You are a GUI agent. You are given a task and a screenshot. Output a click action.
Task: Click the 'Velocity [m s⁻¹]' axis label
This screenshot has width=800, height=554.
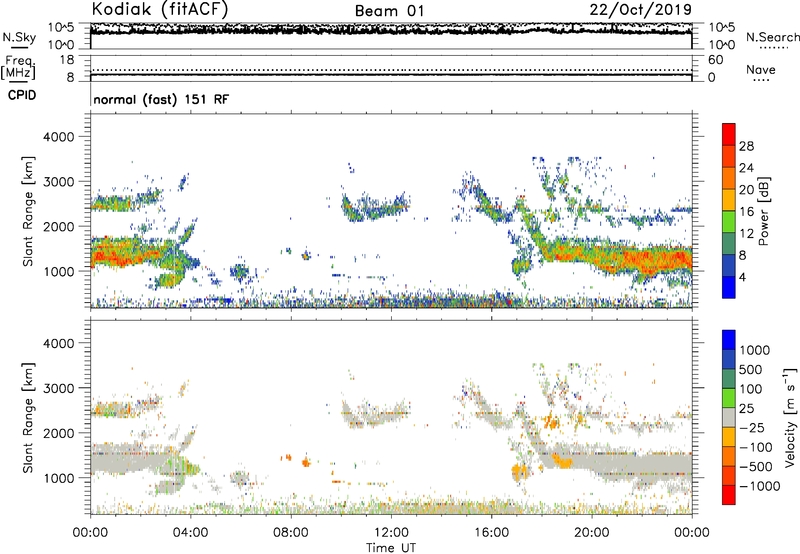[790, 417]
